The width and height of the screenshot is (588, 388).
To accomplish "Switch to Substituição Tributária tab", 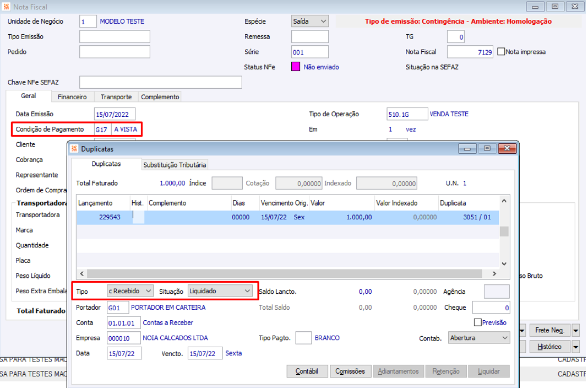I will pos(175,165).
